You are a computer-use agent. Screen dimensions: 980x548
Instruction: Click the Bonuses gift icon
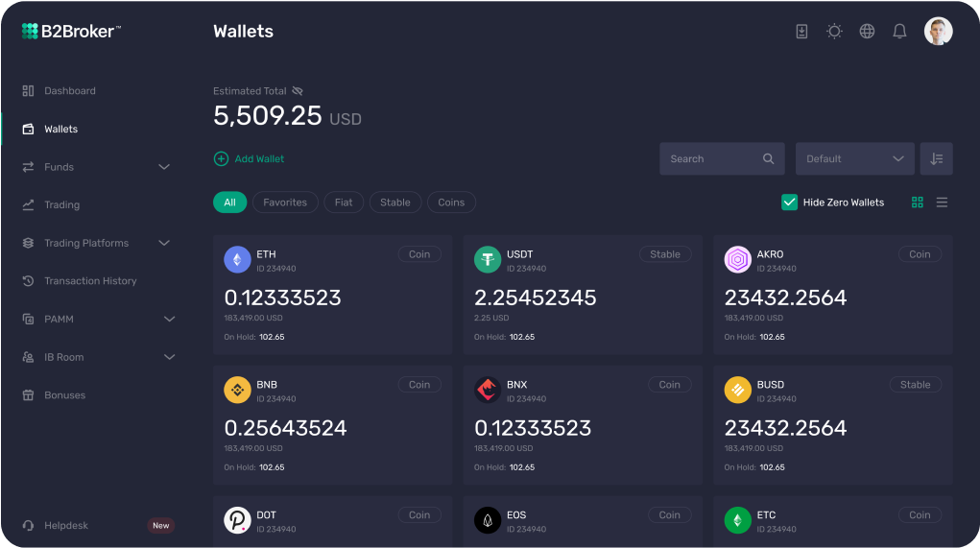[x=28, y=395]
